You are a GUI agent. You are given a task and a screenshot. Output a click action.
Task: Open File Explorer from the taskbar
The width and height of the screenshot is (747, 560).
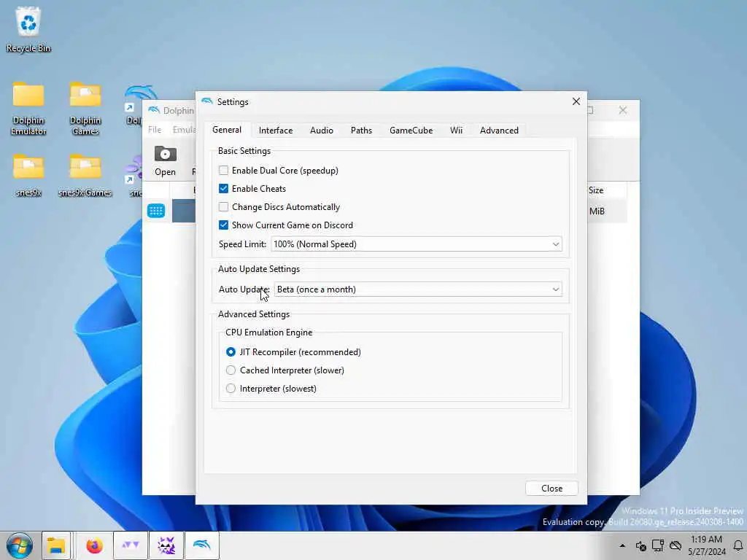pyautogui.click(x=56, y=545)
